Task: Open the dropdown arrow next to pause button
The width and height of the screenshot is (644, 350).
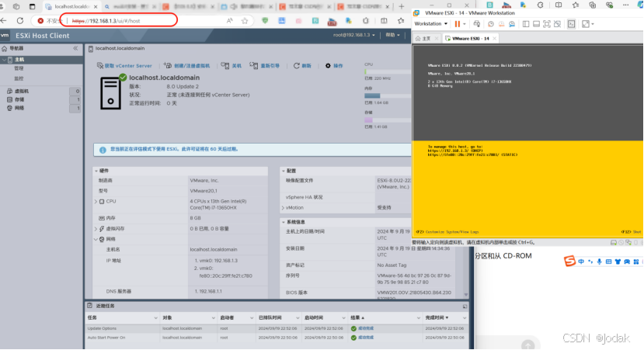Action: [465, 24]
